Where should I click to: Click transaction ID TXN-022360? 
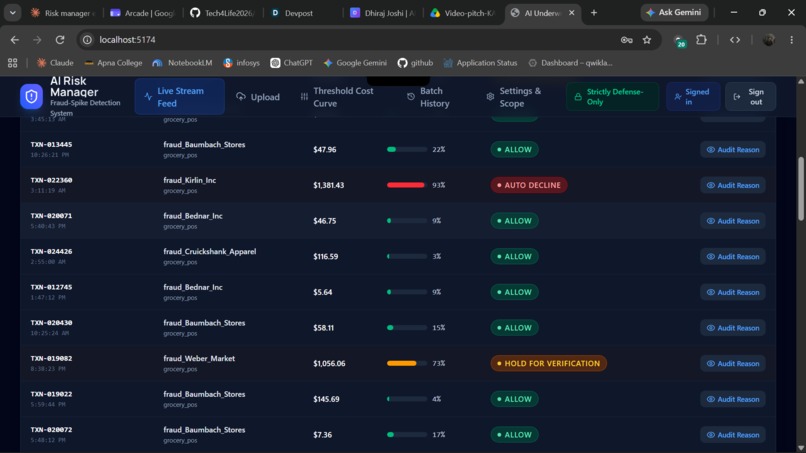coord(51,180)
